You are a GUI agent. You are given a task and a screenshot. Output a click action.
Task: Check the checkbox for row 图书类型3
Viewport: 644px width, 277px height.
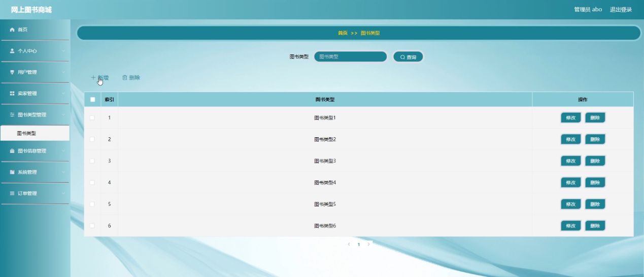92,161
